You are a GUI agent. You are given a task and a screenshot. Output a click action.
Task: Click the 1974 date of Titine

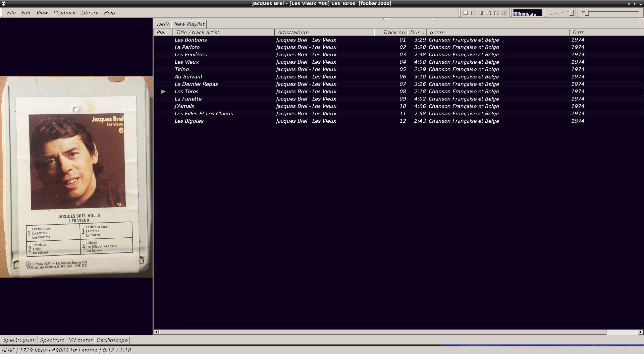pyautogui.click(x=578, y=69)
